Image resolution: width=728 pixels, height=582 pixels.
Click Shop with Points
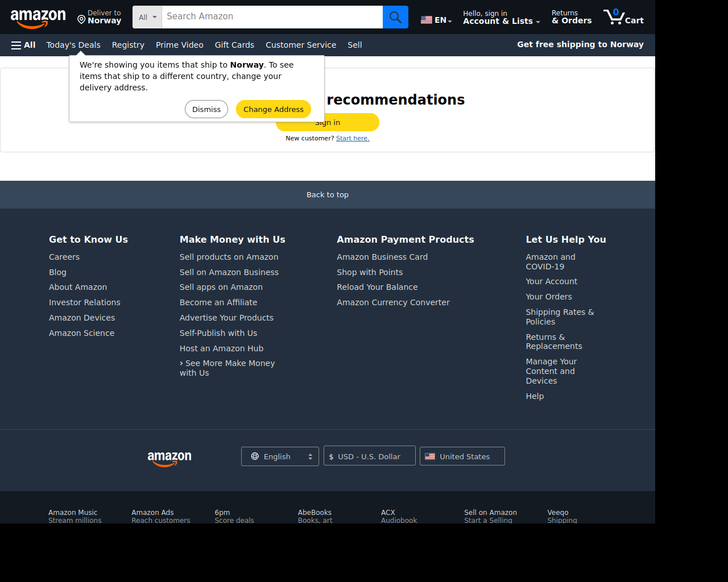pos(370,272)
